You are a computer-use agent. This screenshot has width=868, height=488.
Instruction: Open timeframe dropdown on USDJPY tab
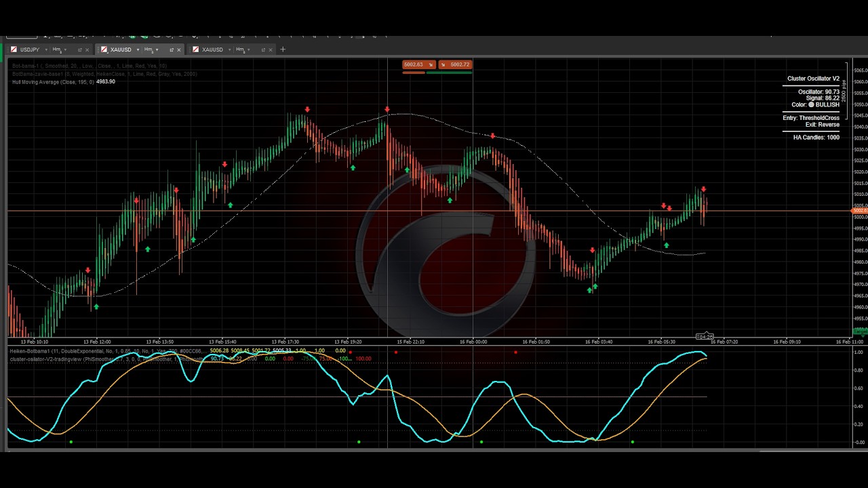(65, 49)
